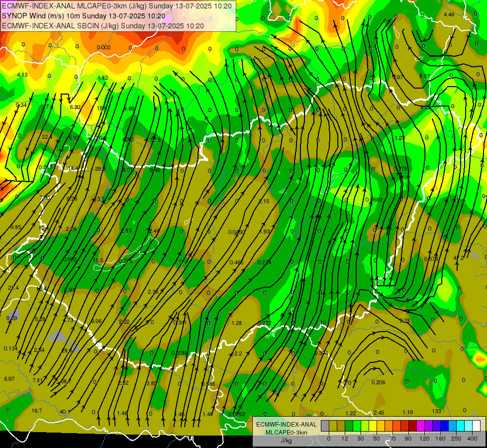Click the station value 8.87
The height and width of the screenshot is (448, 487).
[x=425, y=76]
